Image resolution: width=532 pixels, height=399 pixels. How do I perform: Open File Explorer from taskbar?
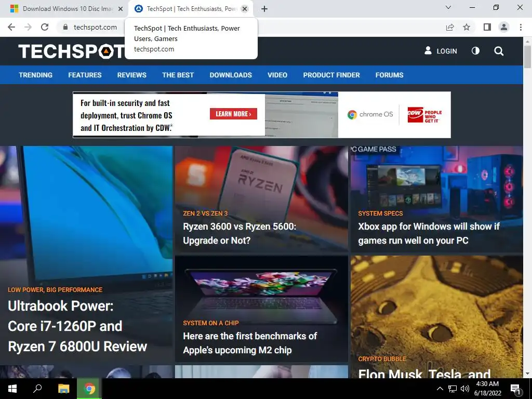63,389
